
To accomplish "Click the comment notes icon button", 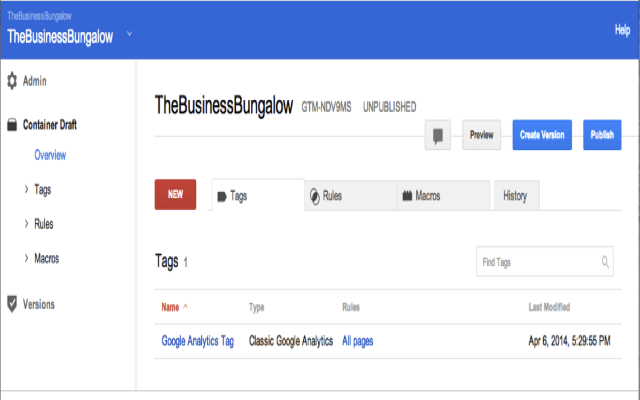I will tap(437, 135).
